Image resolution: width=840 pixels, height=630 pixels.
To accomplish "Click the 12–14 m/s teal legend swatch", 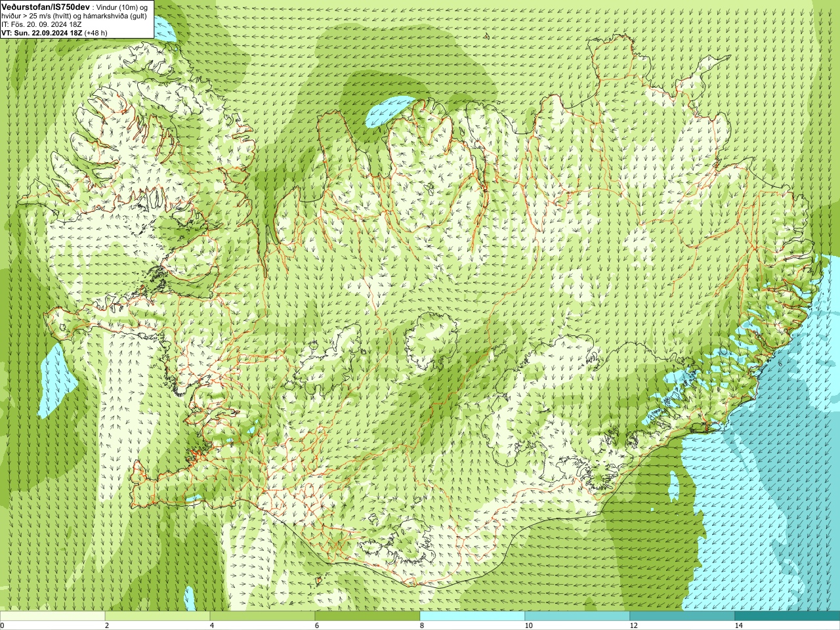I will 682,616.
